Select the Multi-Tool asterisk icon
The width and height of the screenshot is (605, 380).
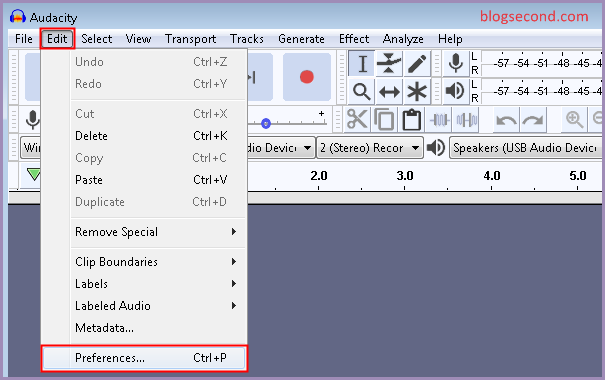click(417, 92)
